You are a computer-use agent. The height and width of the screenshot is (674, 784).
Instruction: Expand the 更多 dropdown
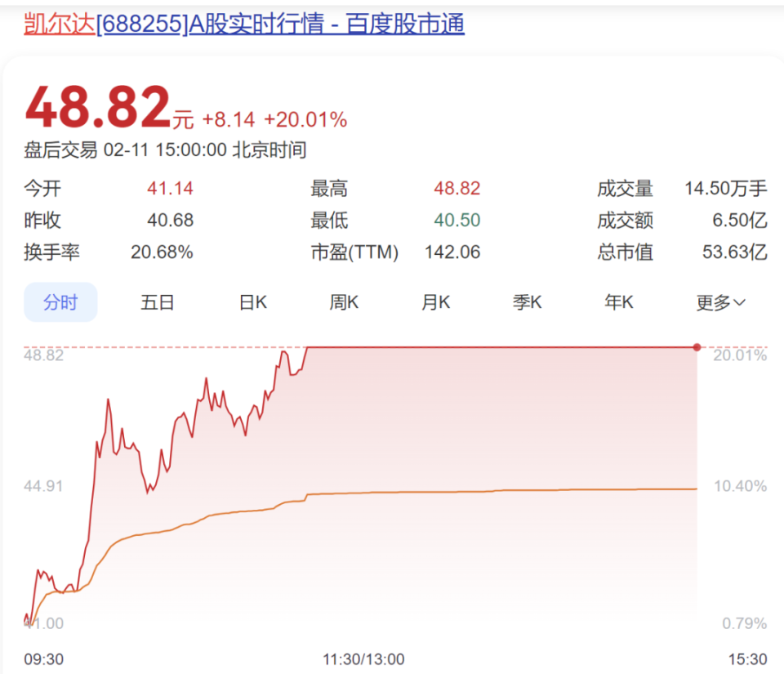(720, 302)
